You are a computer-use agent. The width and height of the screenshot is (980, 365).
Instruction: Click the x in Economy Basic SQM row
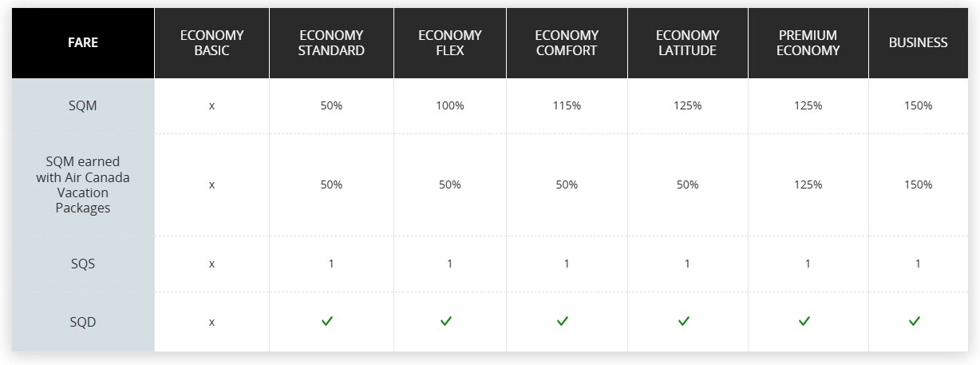[211, 105]
